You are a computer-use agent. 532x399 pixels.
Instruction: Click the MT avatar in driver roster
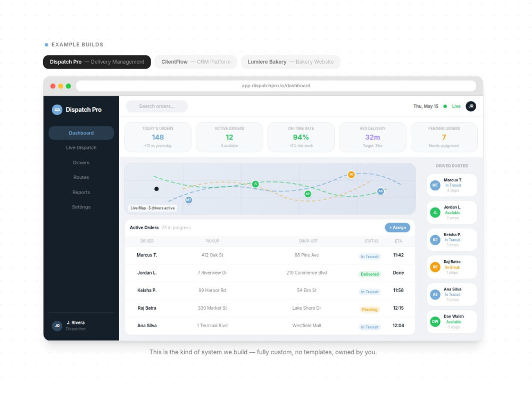(x=435, y=185)
